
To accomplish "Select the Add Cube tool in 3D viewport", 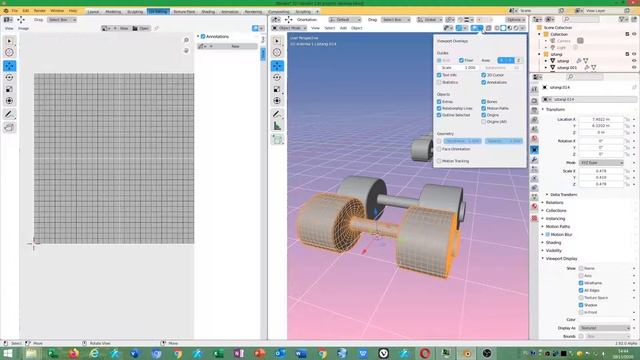I will point(277,140).
